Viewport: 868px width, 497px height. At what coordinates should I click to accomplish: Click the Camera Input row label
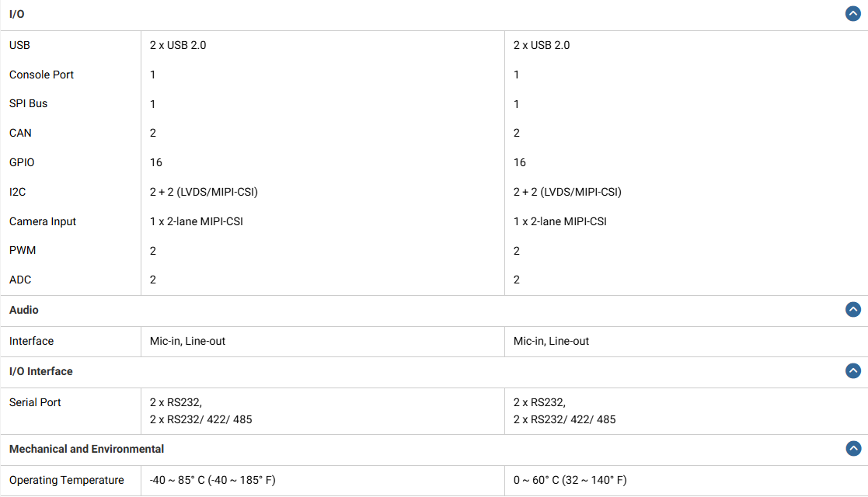[x=43, y=221]
